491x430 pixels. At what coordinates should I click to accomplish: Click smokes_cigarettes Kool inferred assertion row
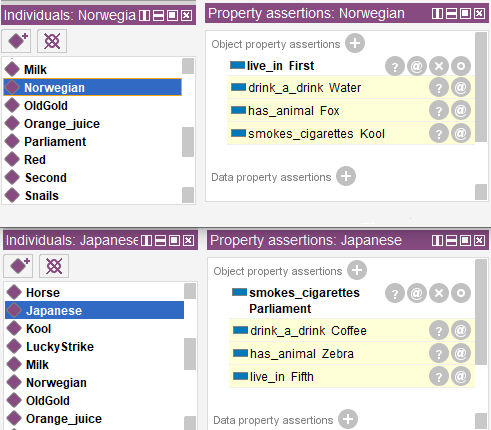click(351, 134)
